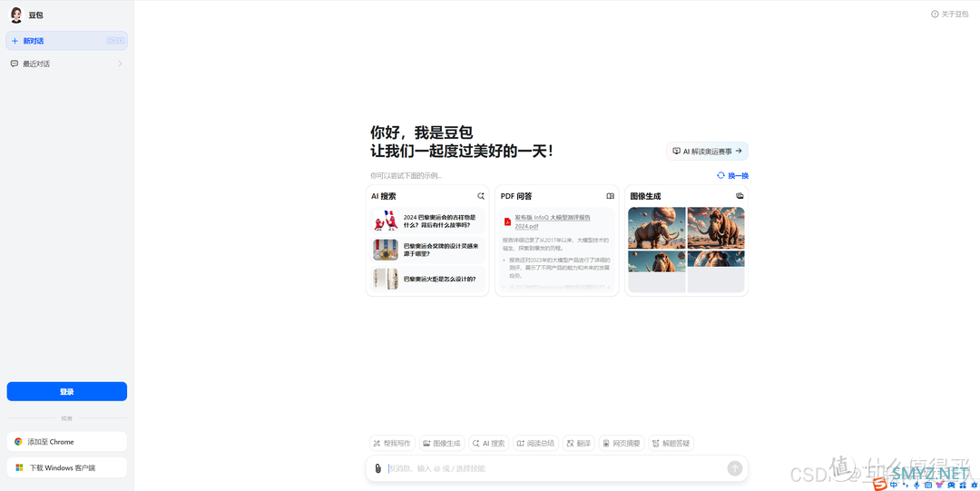Click the message input field
The height and width of the screenshot is (491, 980).
point(555,468)
